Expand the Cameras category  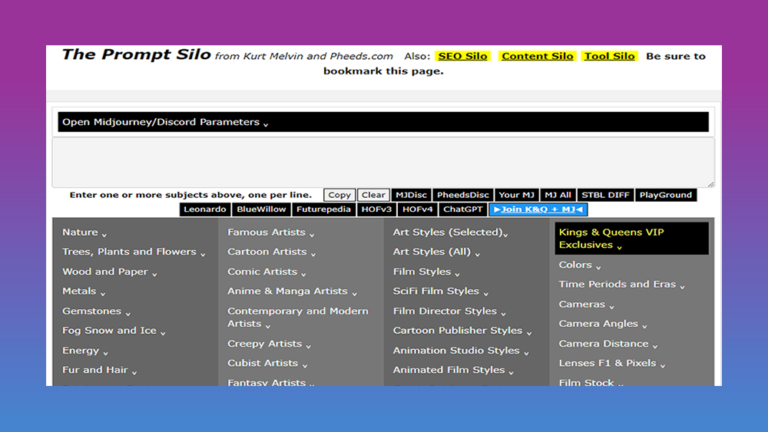(x=586, y=305)
